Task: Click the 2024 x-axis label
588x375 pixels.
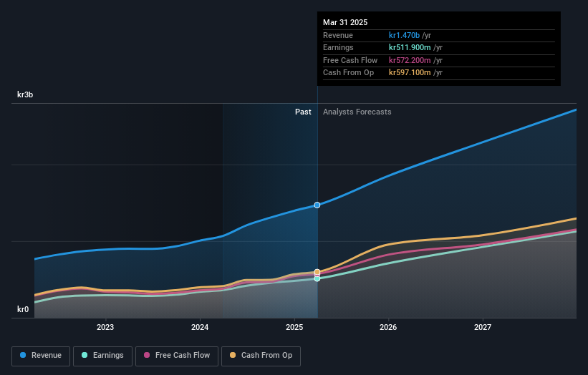Action: pyautogui.click(x=200, y=327)
